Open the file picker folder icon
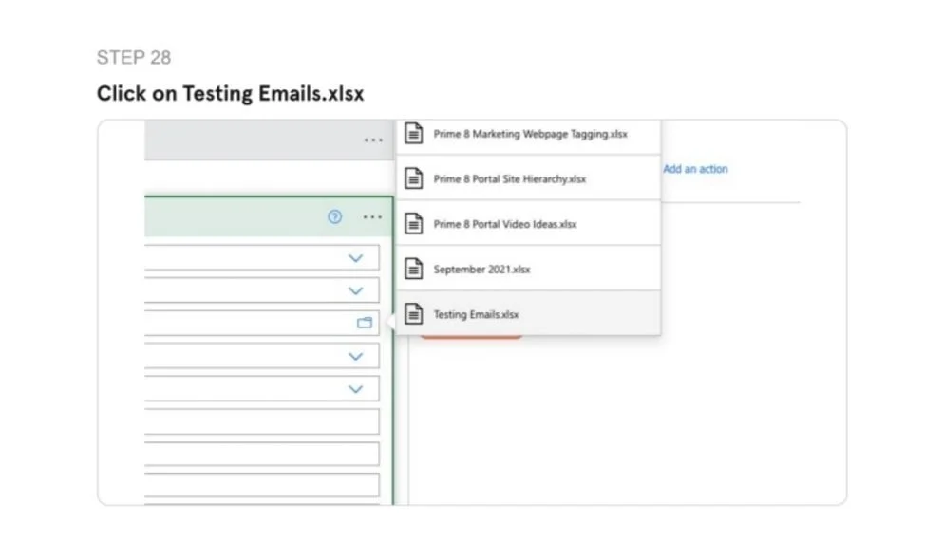Screen dimensions: 943x560 (365, 322)
